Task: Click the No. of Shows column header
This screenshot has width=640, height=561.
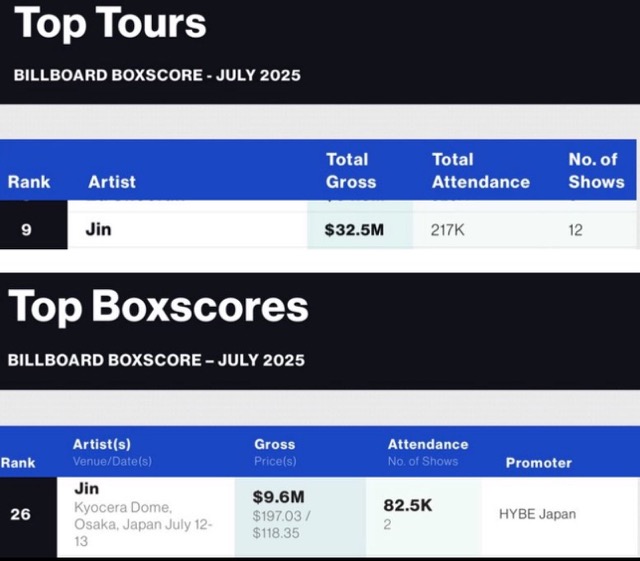Action: point(596,170)
